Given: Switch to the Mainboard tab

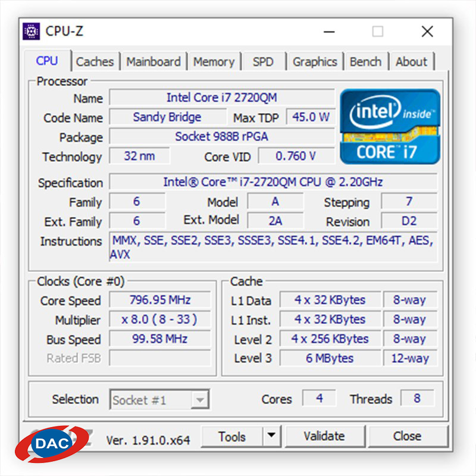Looking at the screenshot, I should 154,62.
